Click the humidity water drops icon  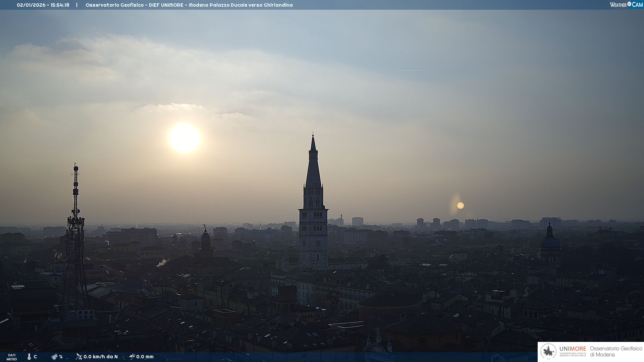point(54,357)
